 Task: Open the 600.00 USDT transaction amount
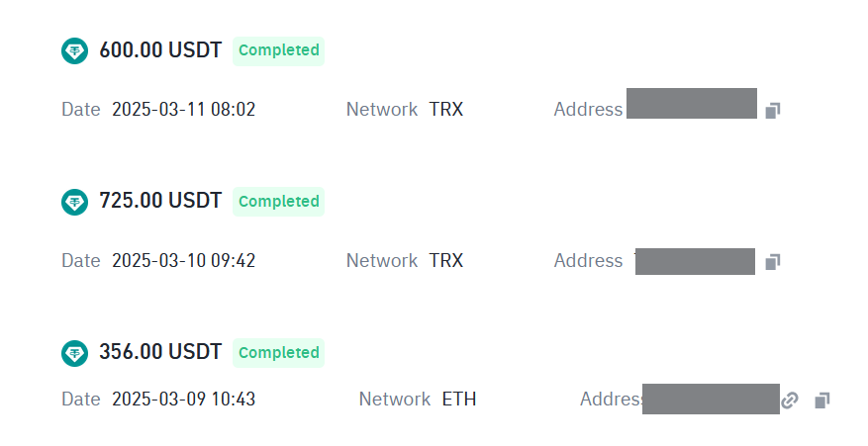pos(160,50)
